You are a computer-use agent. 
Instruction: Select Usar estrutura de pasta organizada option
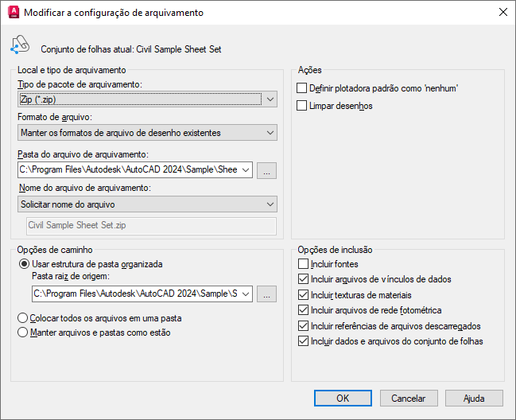pos(25,264)
